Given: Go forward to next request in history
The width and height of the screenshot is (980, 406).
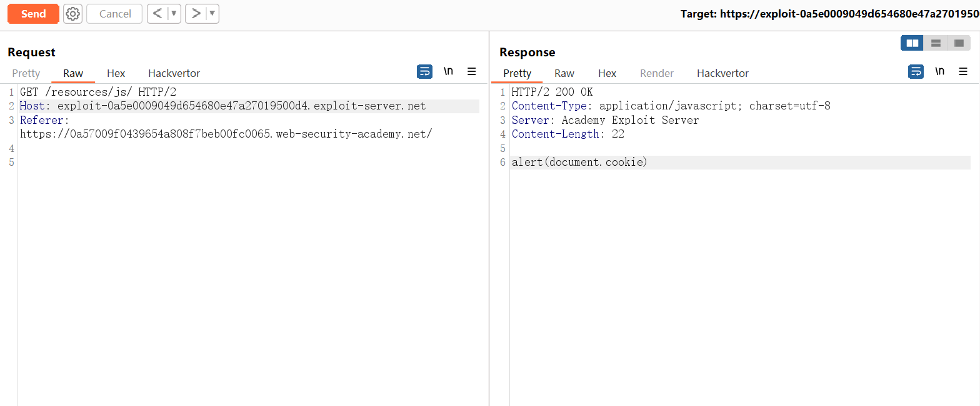Looking at the screenshot, I should (196, 14).
